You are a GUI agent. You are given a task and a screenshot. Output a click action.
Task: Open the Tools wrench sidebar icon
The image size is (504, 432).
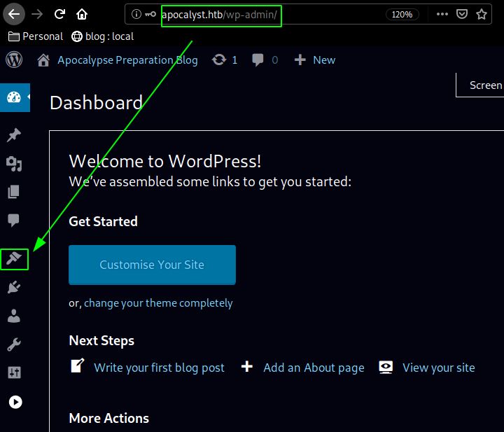tap(14, 344)
